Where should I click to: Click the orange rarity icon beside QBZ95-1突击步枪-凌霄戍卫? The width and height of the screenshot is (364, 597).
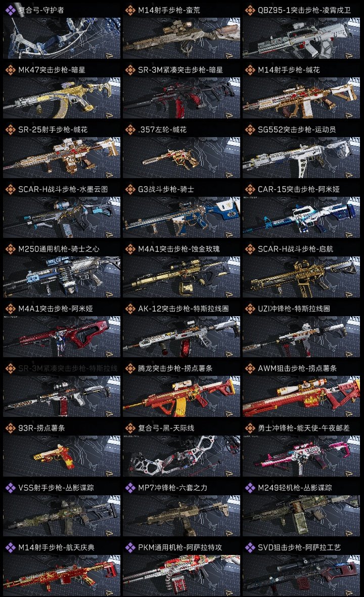click(x=250, y=10)
